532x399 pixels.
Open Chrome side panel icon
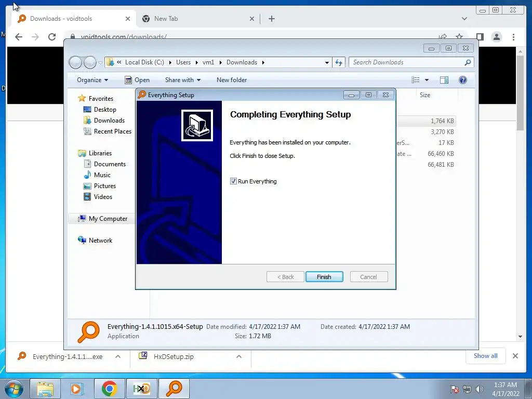480,37
